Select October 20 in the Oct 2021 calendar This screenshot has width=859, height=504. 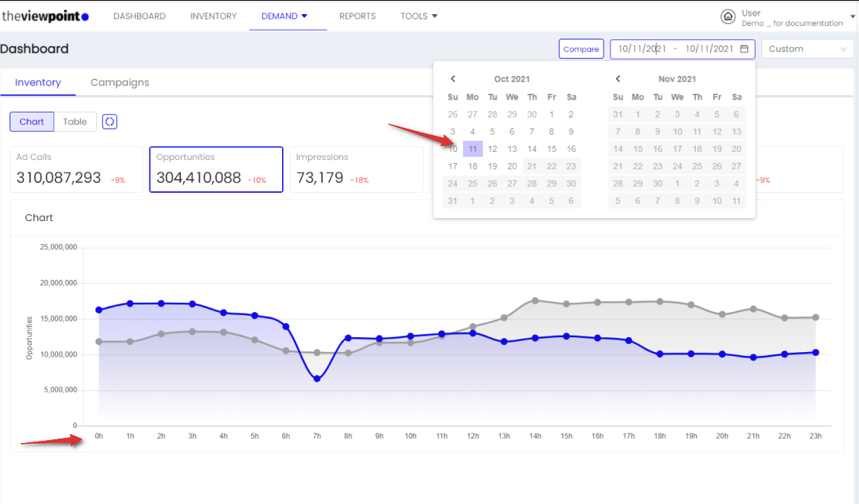[512, 166]
